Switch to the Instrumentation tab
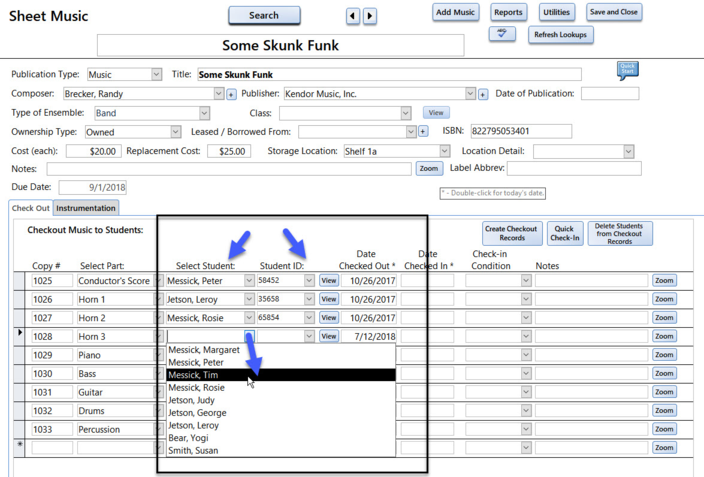The width and height of the screenshot is (704, 477). [x=86, y=208]
